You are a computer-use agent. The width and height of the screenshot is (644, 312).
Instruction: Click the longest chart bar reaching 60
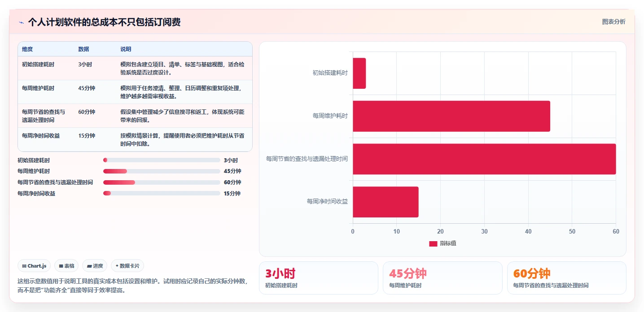pos(484,159)
